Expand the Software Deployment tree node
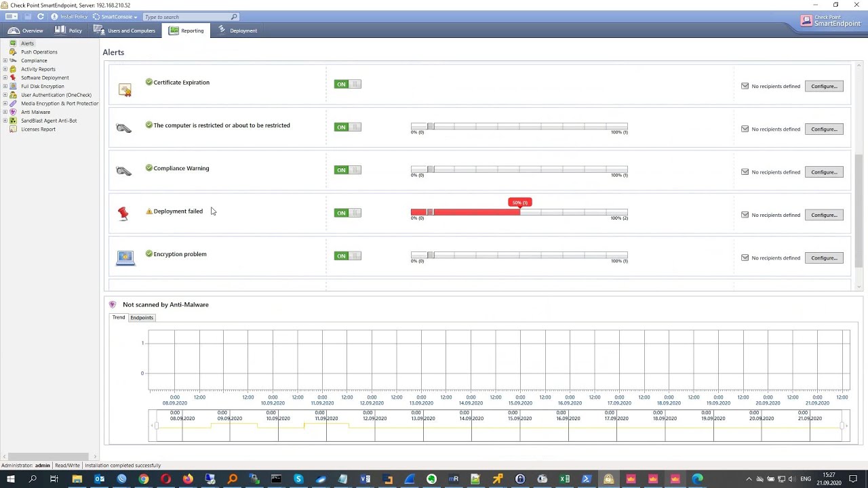Viewport: 868px width, 488px height. point(5,78)
